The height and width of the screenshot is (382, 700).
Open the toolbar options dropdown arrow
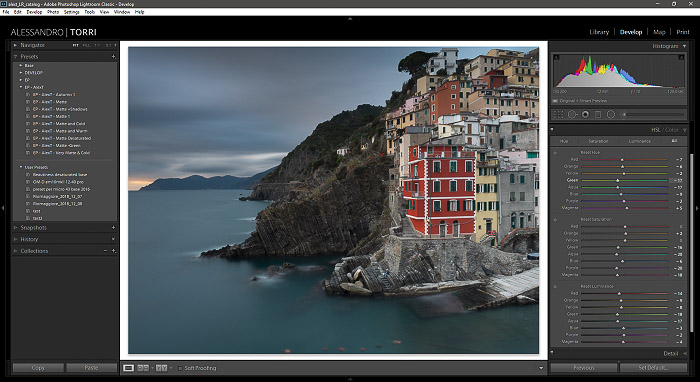541,368
